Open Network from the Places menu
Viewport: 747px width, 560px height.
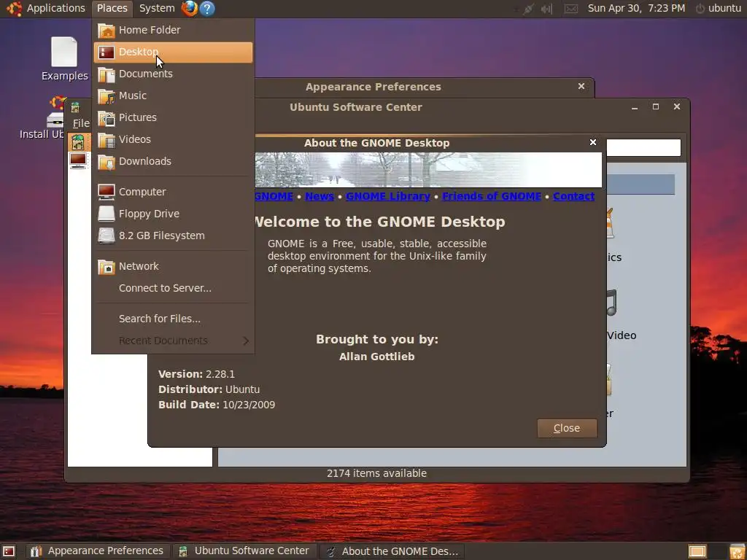coord(173,266)
